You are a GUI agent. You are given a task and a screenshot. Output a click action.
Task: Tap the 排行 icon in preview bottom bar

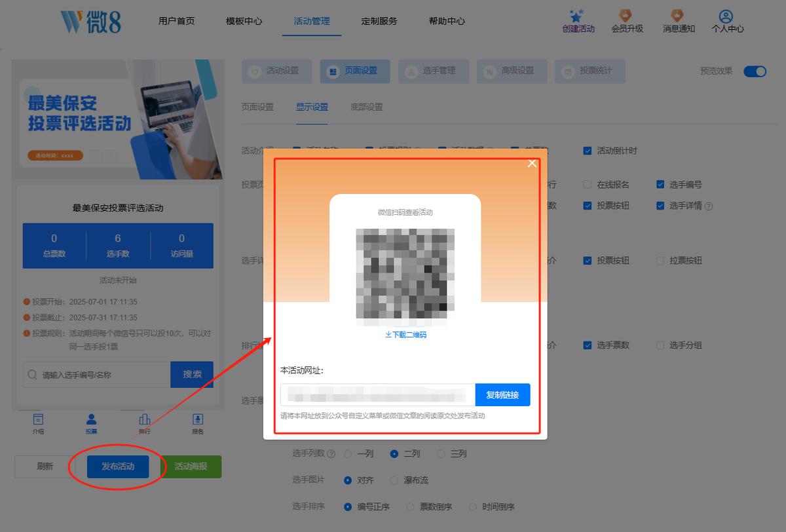[145, 424]
